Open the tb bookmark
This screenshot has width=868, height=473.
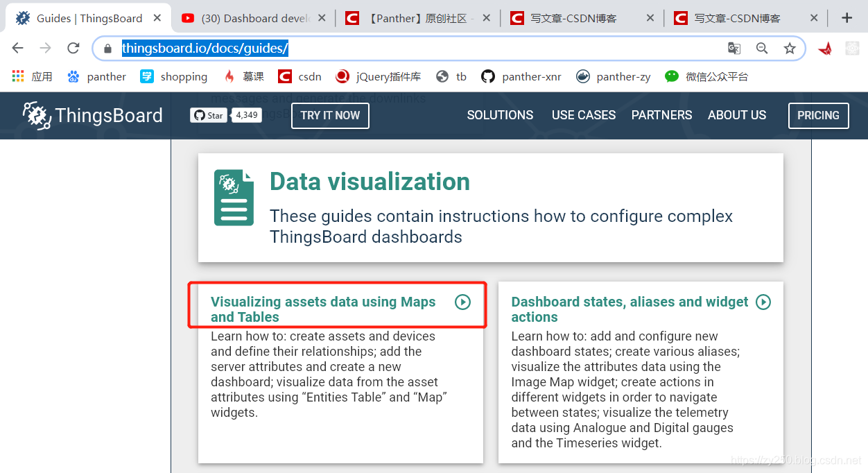pos(451,76)
